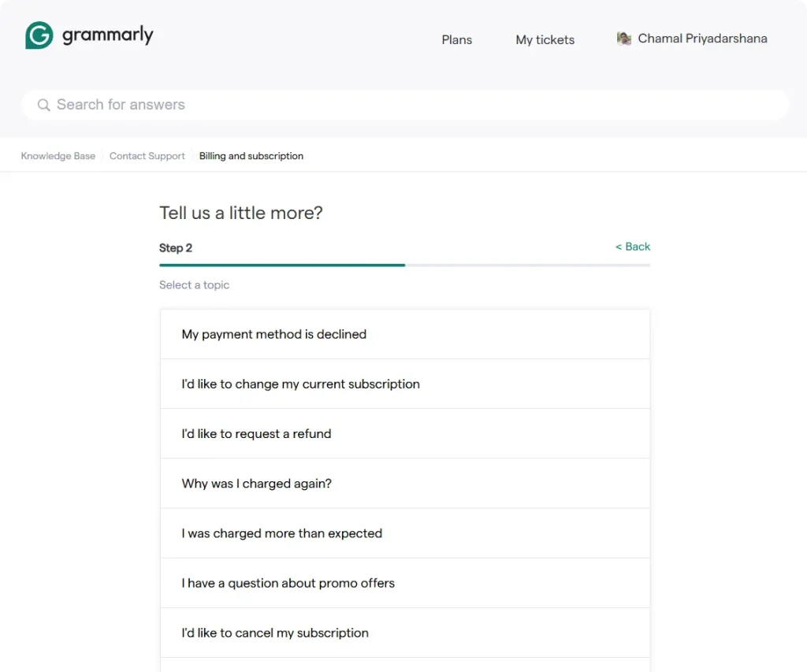Screen dimensions: 807x672
Task: Click the grammarly wordmark text
Action: [107, 35]
